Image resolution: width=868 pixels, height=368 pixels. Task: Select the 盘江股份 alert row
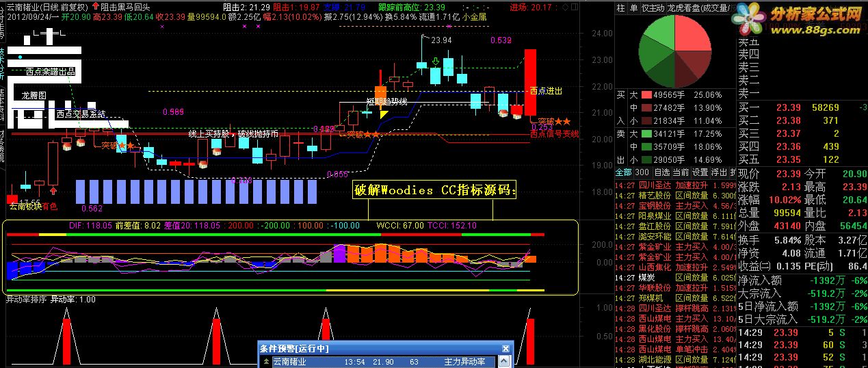(x=676, y=226)
